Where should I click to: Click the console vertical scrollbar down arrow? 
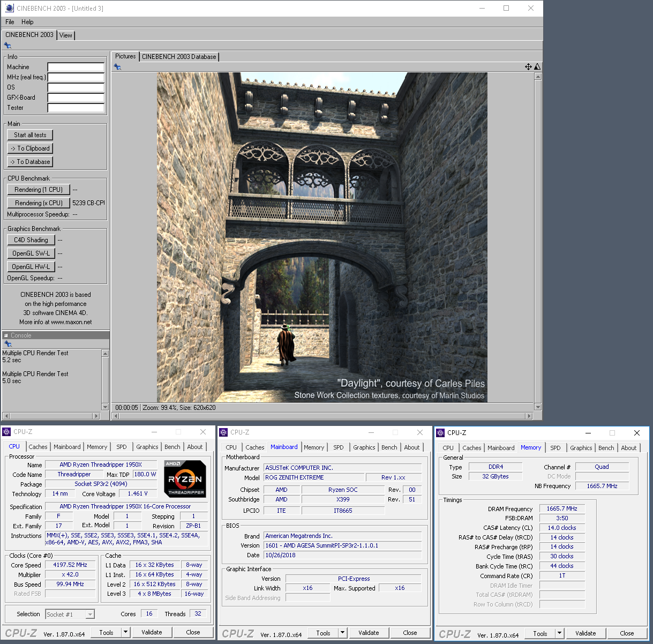(105, 407)
